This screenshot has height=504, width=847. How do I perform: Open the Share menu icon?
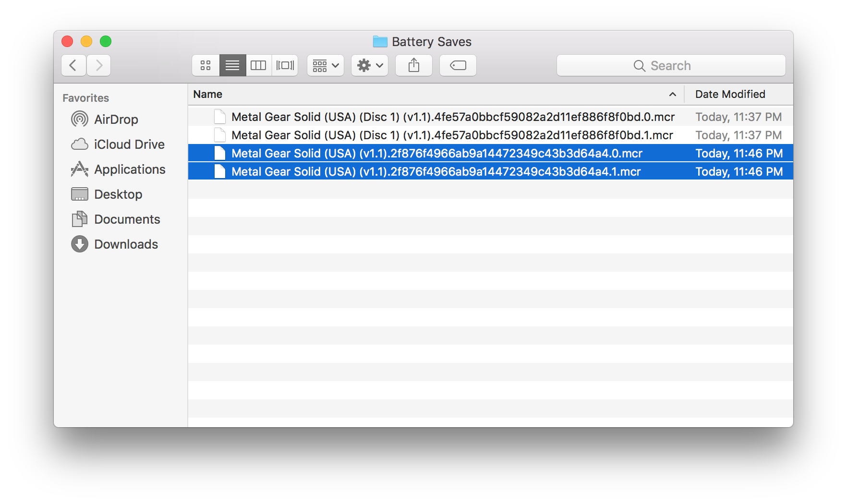tap(413, 65)
